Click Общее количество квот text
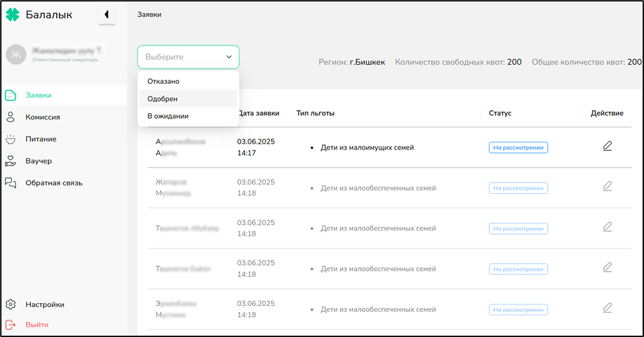This screenshot has width=644, height=337. tap(587, 63)
